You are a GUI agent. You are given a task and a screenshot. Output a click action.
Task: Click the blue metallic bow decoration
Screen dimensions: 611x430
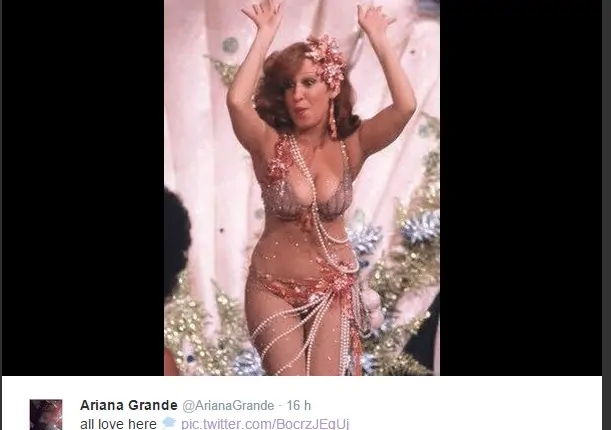pyautogui.click(x=421, y=227)
